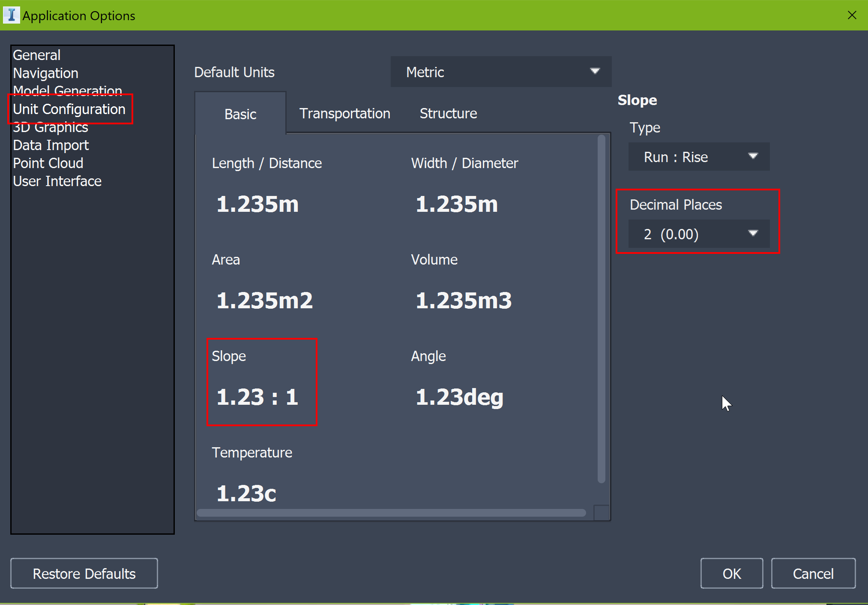Viewport: 868px width, 605px height.
Task: Open the Decimal Places dropdown
Action: (x=698, y=234)
